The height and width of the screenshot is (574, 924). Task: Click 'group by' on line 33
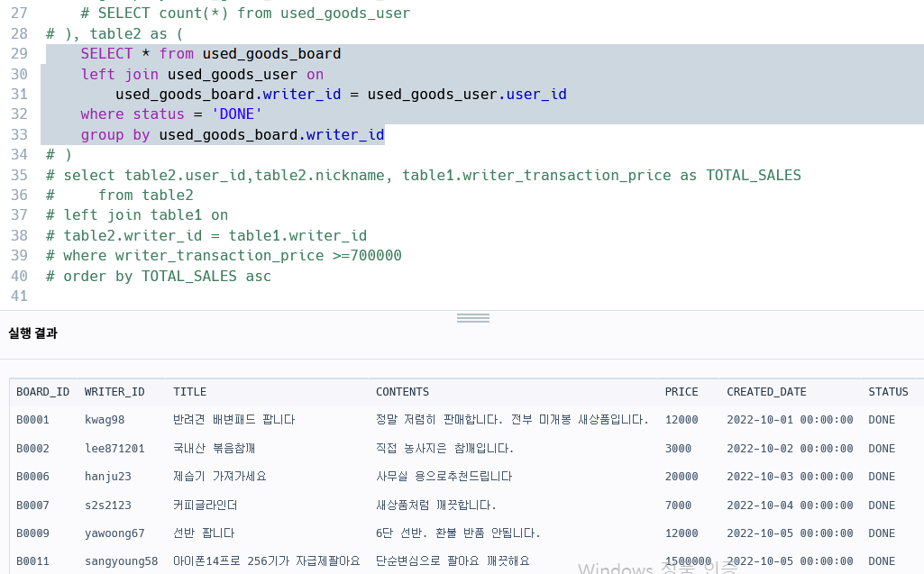click(115, 135)
